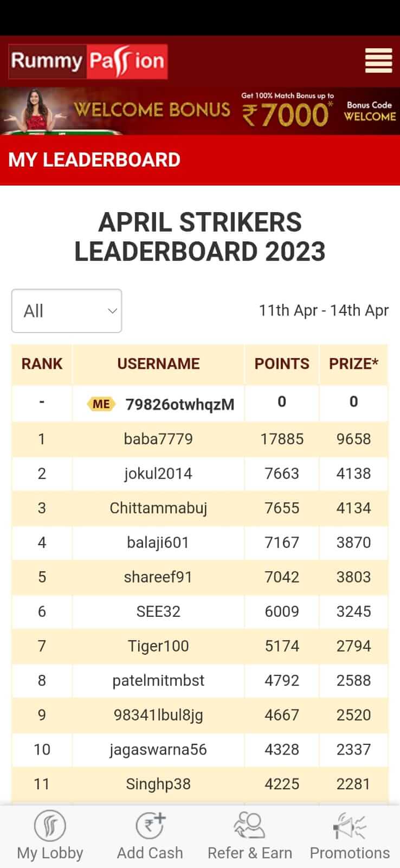Tap username jokul2014 row
400x868 pixels.
click(x=200, y=474)
